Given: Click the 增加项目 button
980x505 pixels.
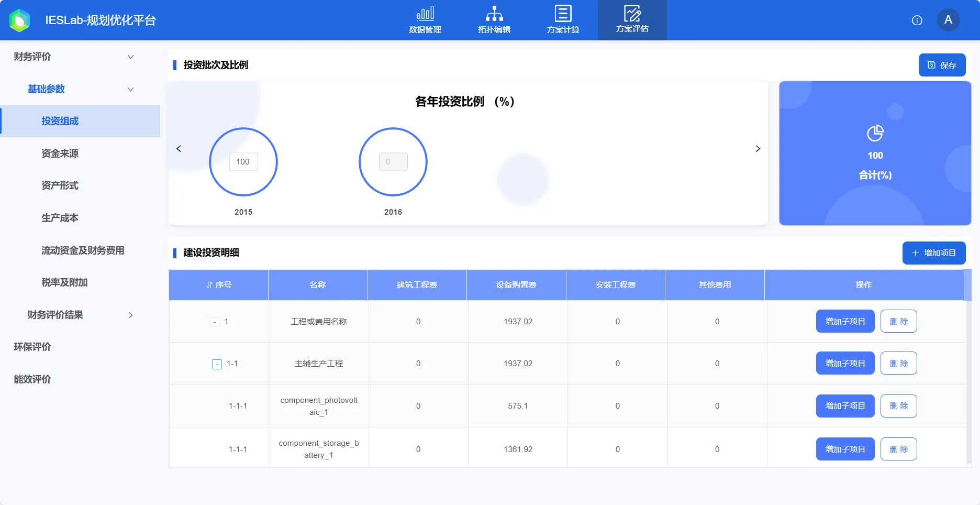Looking at the screenshot, I should click(x=934, y=253).
